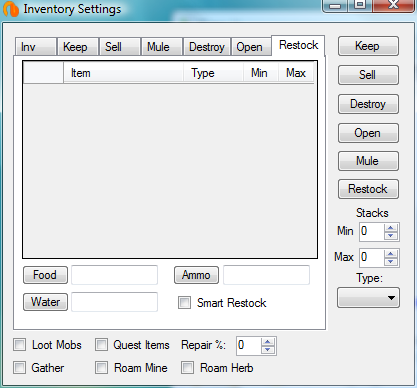Viewport: 417px width, 388px height.
Task: Click the Inventory Settings title bar icon
Action: tap(11, 9)
